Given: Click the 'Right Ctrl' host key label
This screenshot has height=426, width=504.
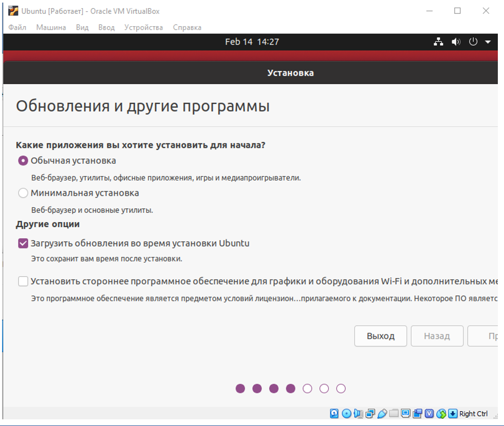Looking at the screenshot, I should pyautogui.click(x=474, y=414).
